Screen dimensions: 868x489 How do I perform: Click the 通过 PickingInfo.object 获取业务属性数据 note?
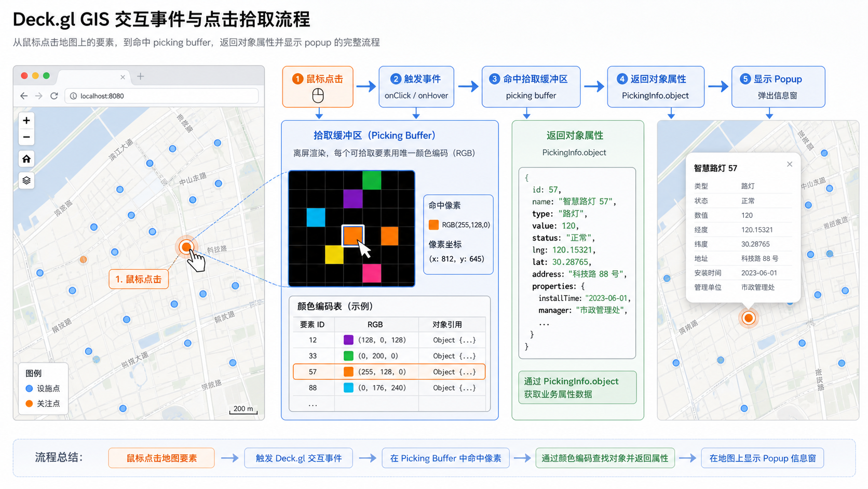577,388
